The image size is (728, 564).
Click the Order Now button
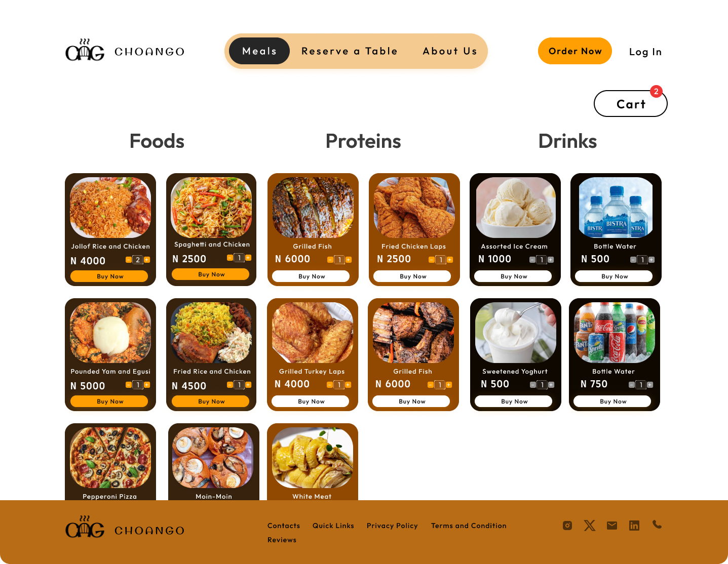point(575,51)
